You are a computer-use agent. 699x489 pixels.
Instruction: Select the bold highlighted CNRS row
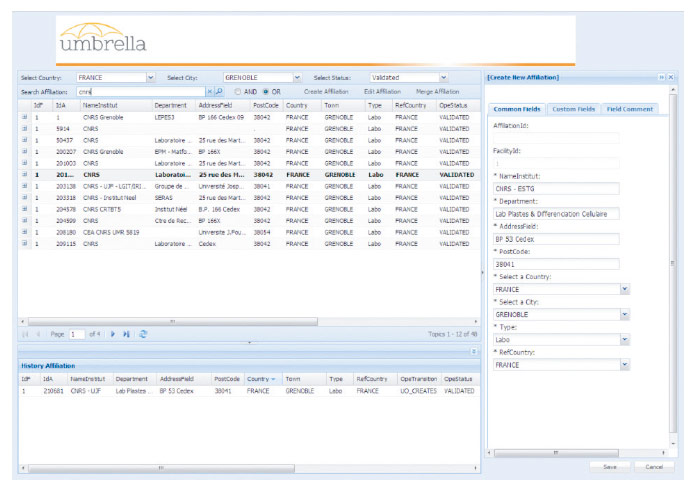[249, 175]
